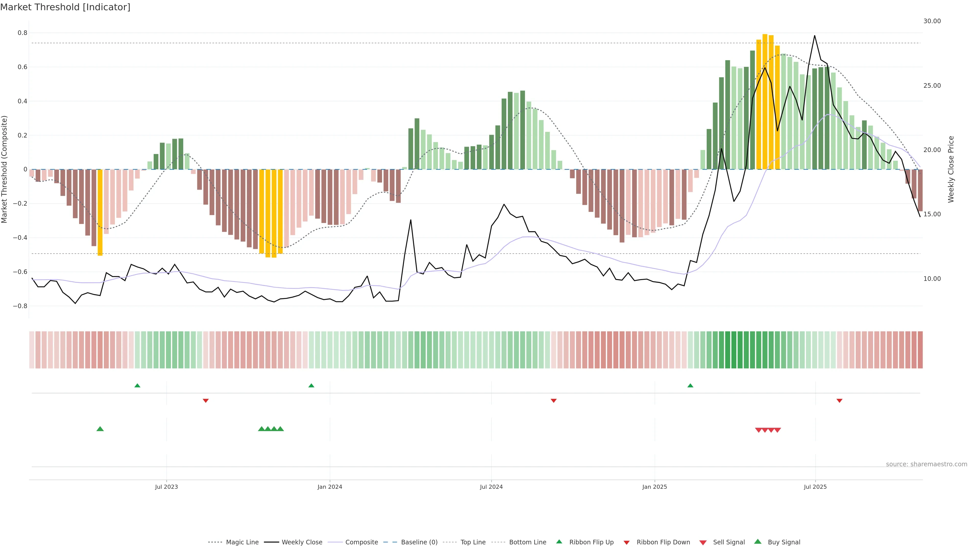980x551 pixels.
Task: Click the Market Threshold [Indicator] title
Action: [65, 7]
